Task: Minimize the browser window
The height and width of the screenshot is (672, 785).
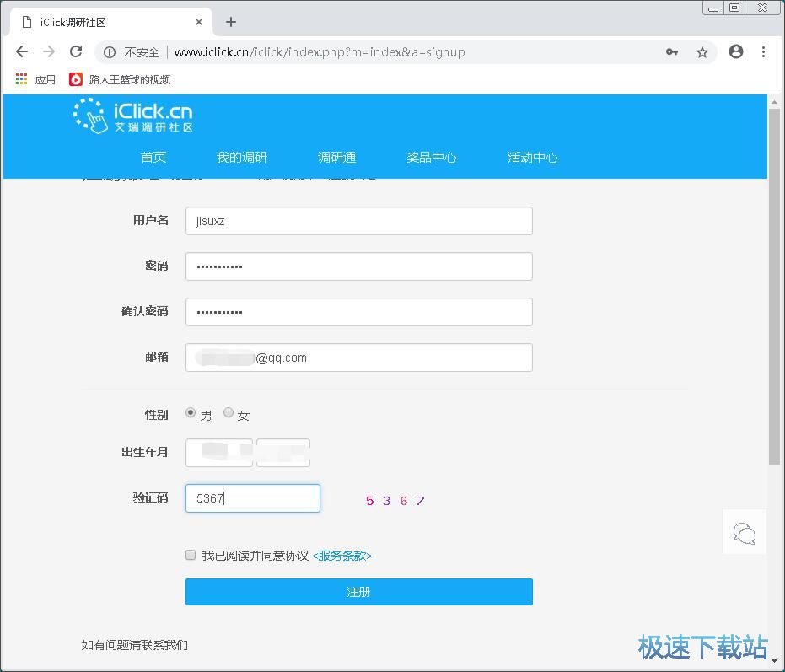Action: coord(713,8)
